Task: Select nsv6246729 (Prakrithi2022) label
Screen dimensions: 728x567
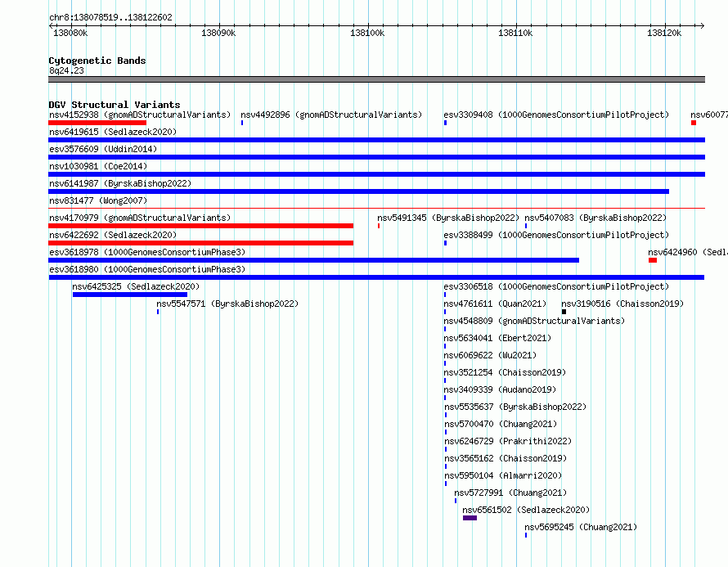Action: tap(508, 441)
